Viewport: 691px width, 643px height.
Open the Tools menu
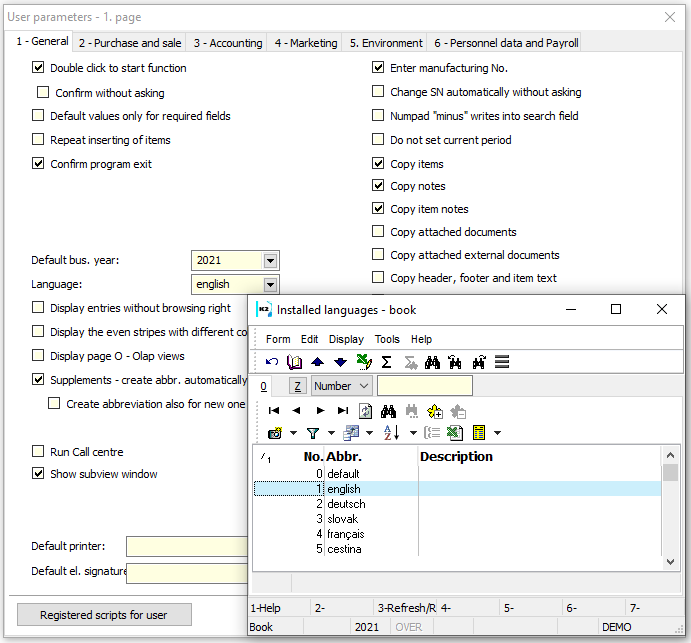[387, 339]
